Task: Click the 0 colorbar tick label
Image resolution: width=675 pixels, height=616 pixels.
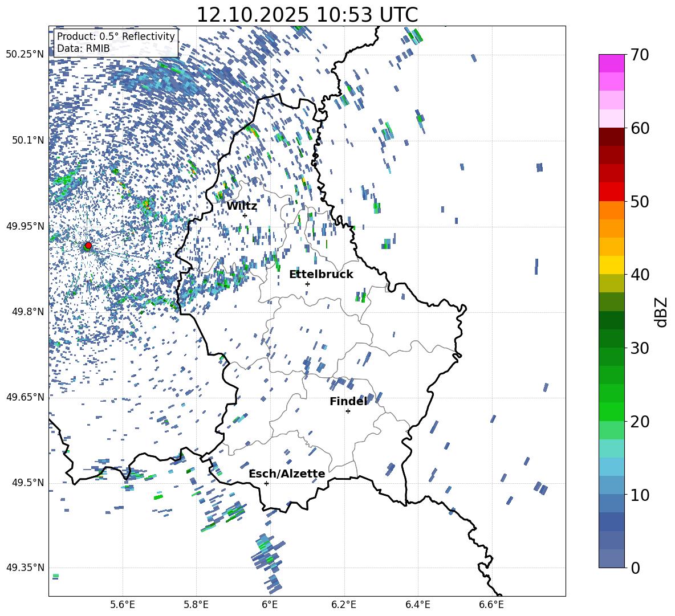Action: pyautogui.click(x=636, y=568)
